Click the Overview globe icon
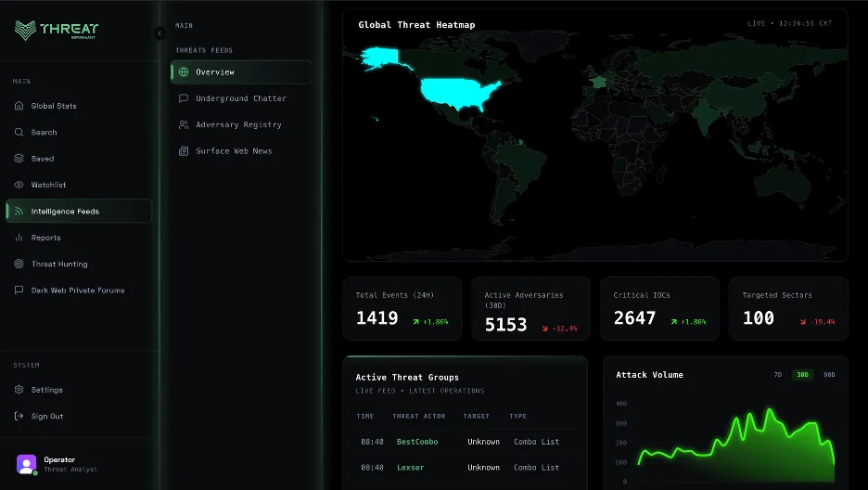 coord(184,72)
